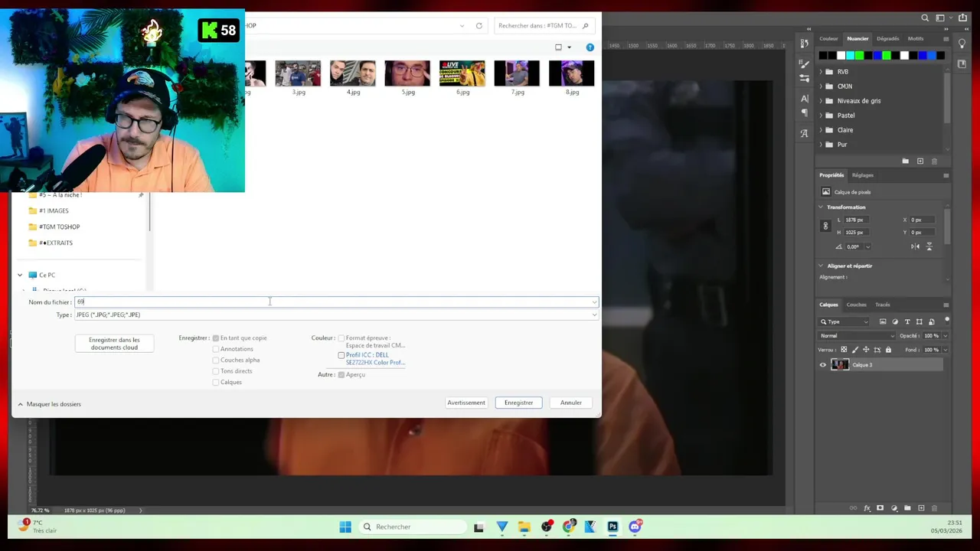980x551 pixels.
Task: Open the #TGM TOSHOP folder
Action: click(59, 227)
